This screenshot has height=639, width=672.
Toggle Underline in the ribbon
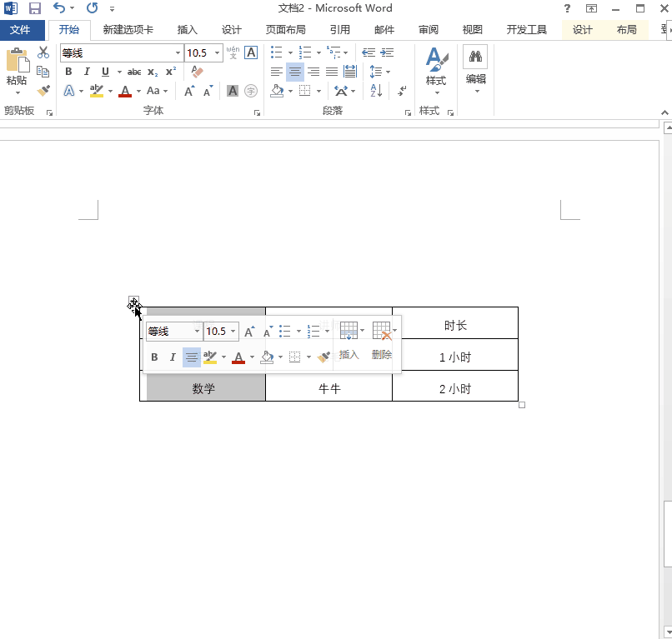tap(105, 72)
